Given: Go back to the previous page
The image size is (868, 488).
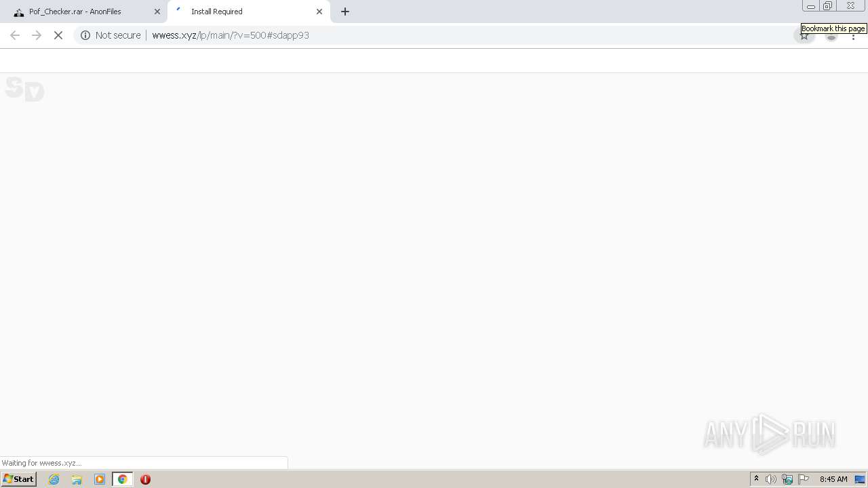Looking at the screenshot, I should coord(15,35).
